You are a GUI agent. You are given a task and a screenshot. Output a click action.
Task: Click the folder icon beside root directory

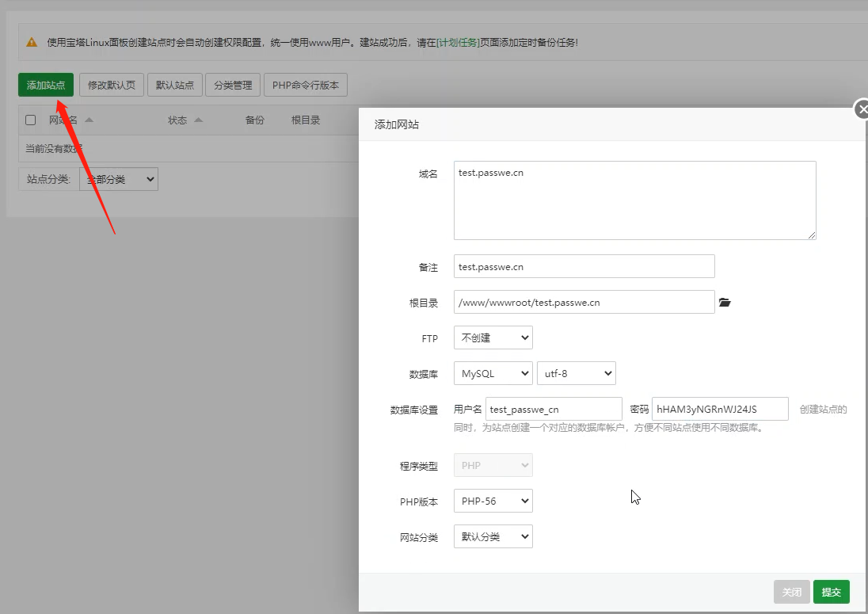tap(725, 303)
